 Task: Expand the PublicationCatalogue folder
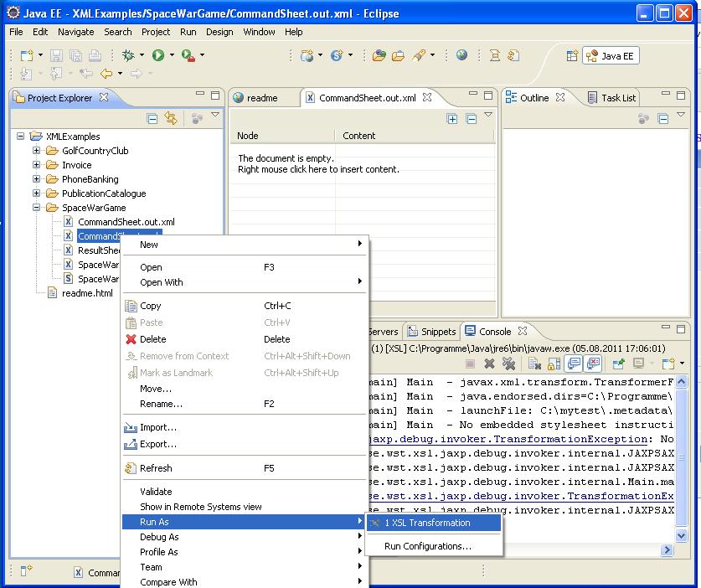coord(37,193)
